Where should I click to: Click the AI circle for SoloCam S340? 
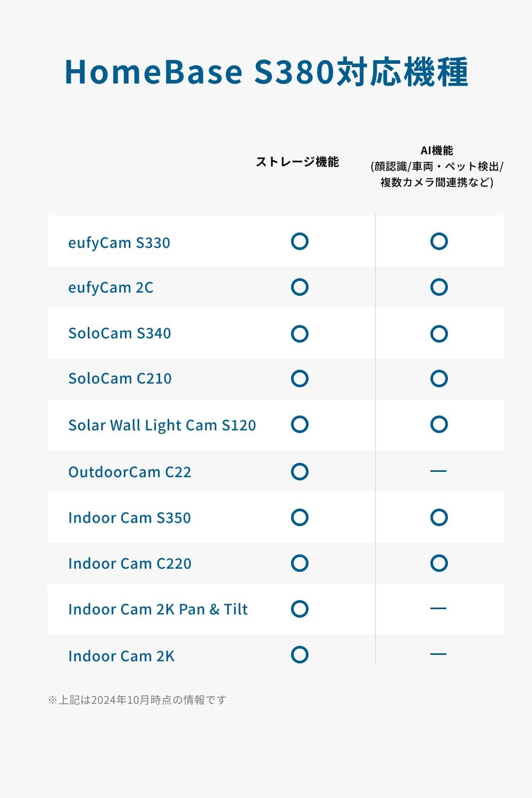439,334
